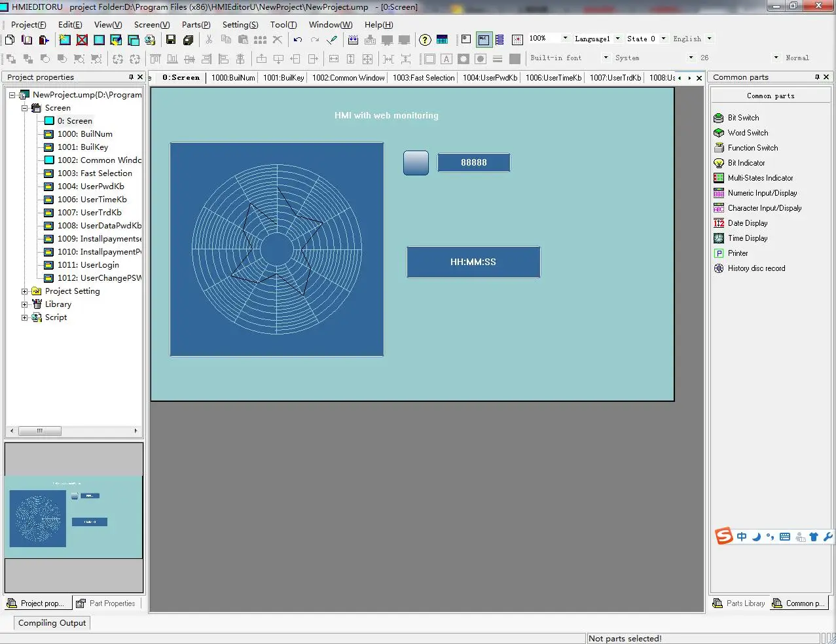Pin the Project properties panel
This screenshot has height=644, width=836.
coord(131,77)
